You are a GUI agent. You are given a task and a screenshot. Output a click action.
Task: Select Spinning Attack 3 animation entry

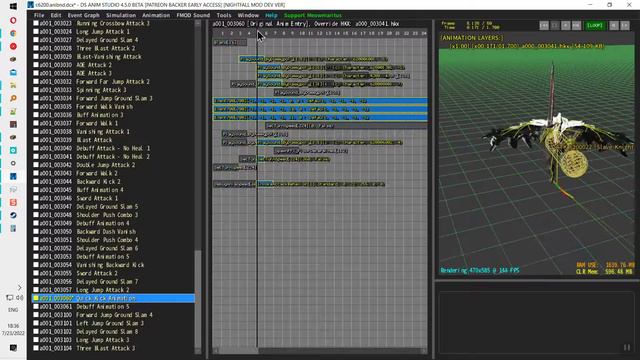coord(113,90)
